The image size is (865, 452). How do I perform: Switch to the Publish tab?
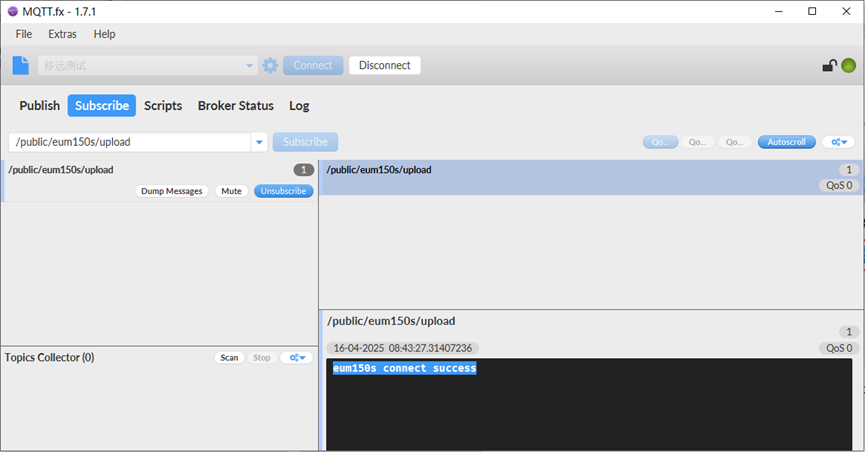click(x=40, y=105)
